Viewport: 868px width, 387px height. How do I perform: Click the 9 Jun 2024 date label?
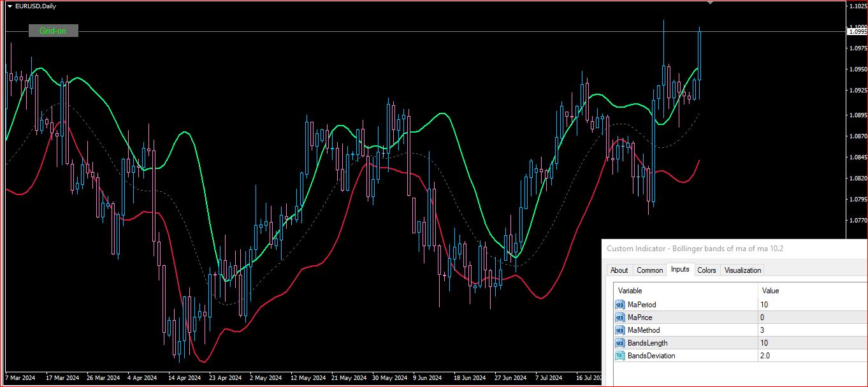(428, 378)
